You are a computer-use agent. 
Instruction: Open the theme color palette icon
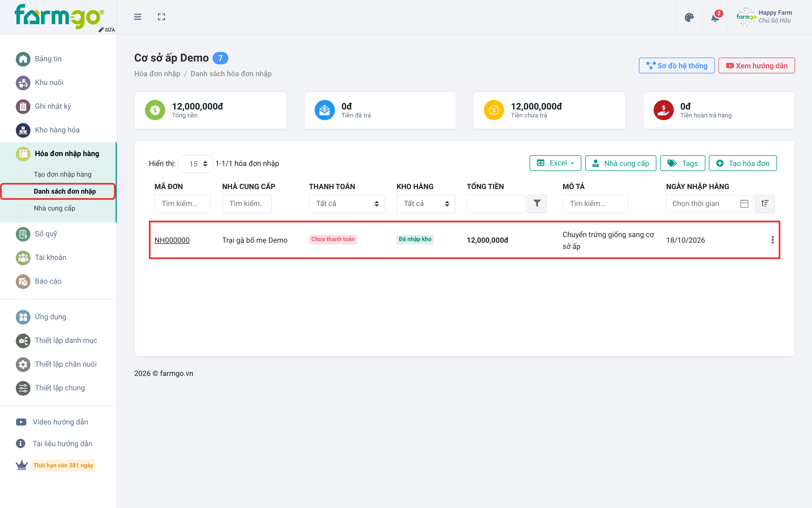(689, 17)
